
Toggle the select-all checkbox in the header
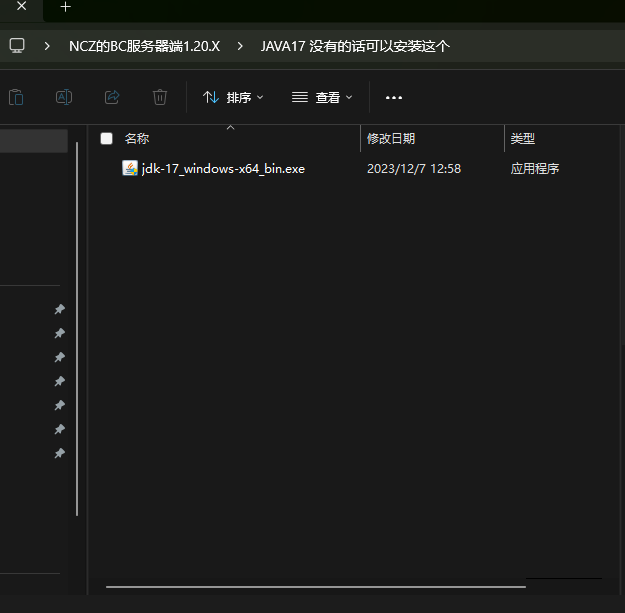click(x=106, y=138)
